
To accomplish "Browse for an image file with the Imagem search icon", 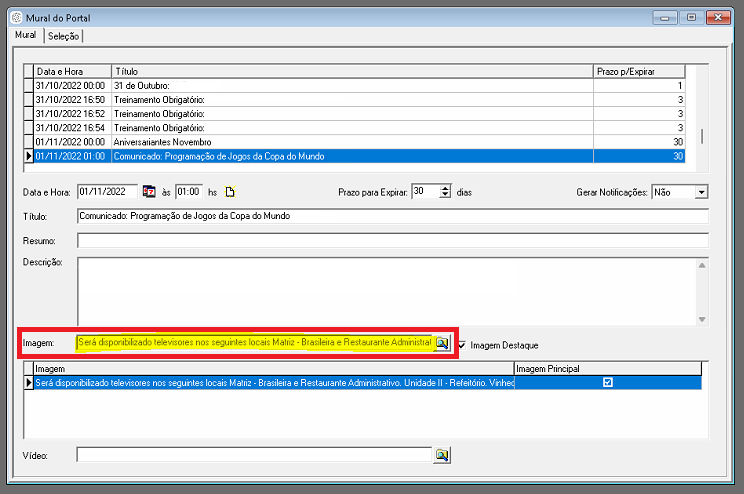I will tap(442, 343).
